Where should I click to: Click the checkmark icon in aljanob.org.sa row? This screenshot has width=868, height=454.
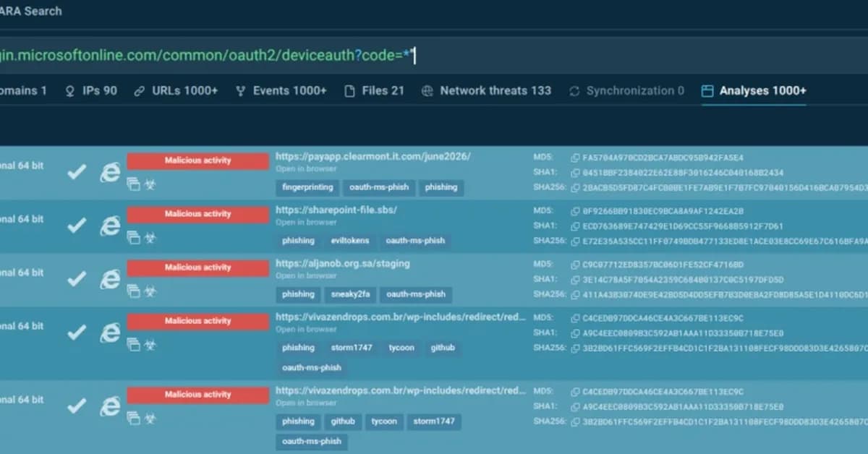pyautogui.click(x=77, y=279)
